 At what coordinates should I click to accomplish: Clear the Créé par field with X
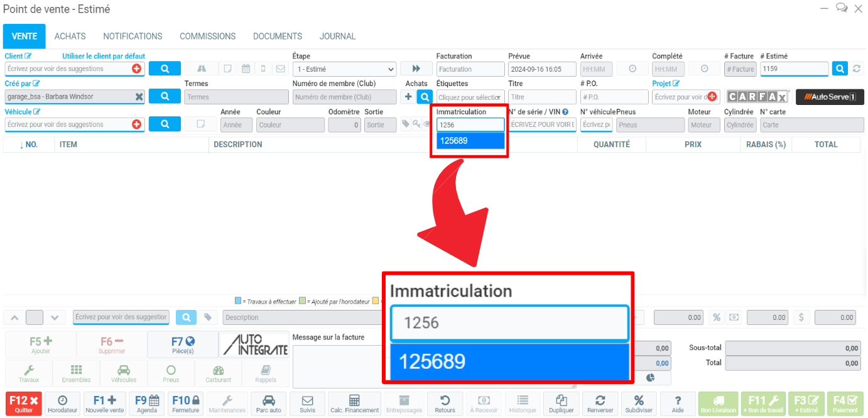tap(139, 97)
